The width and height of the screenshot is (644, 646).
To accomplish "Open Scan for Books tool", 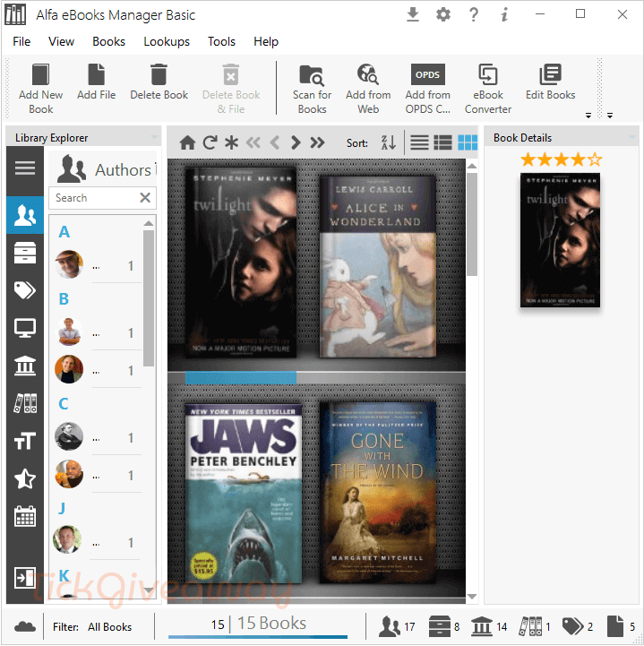I will [312, 89].
